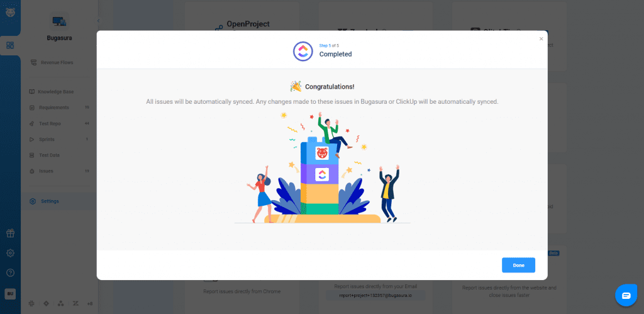644x314 pixels.
Task: Click the BU user avatar
Action: coord(10,294)
